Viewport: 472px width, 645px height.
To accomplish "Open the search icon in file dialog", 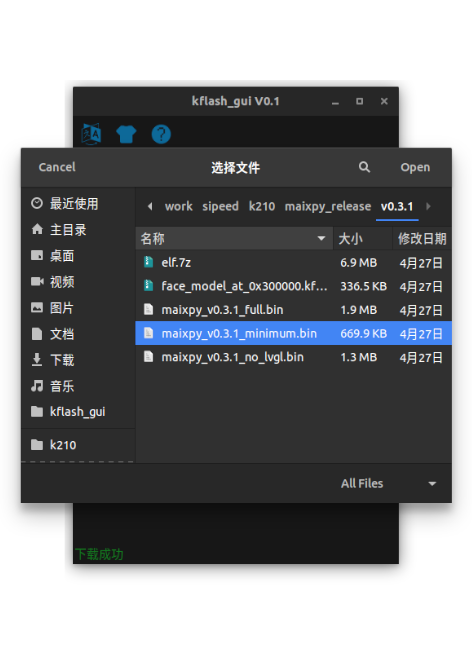I will [364, 167].
